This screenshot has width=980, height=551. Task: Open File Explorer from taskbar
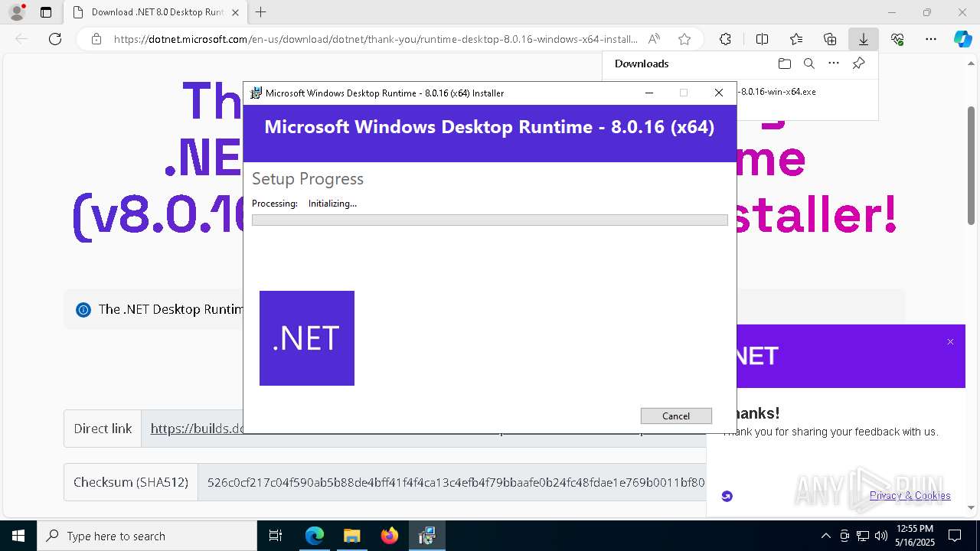pos(351,536)
